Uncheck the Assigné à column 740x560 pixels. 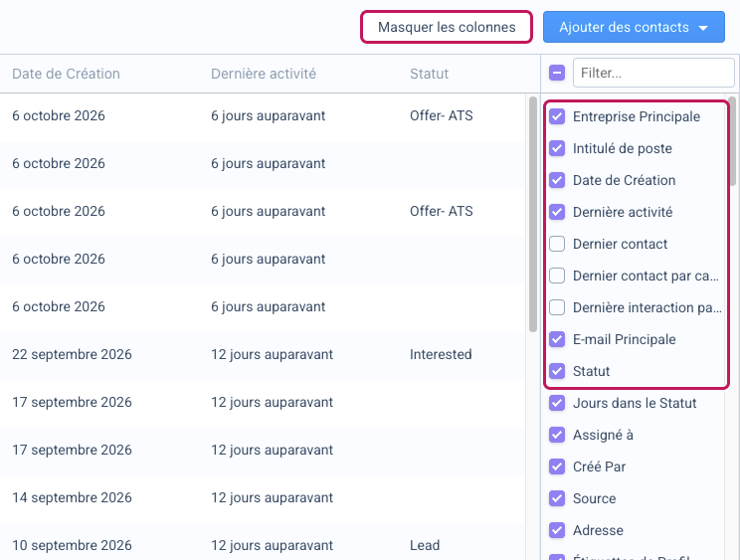(557, 435)
